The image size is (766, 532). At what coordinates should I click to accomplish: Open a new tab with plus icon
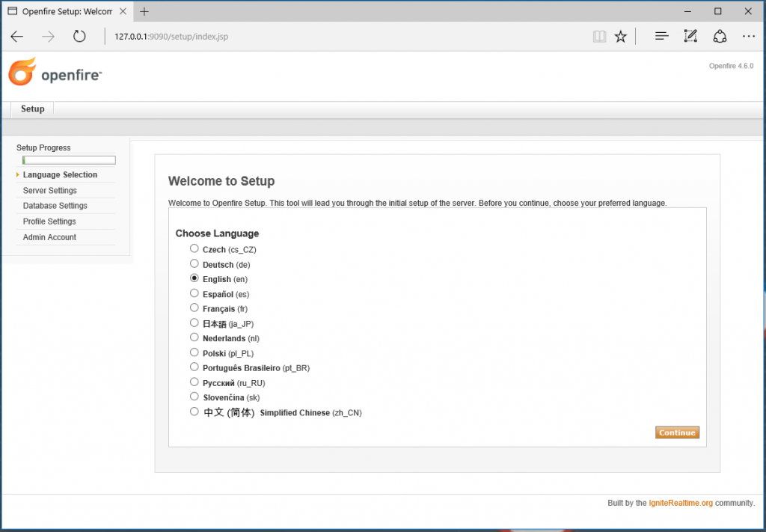point(144,12)
